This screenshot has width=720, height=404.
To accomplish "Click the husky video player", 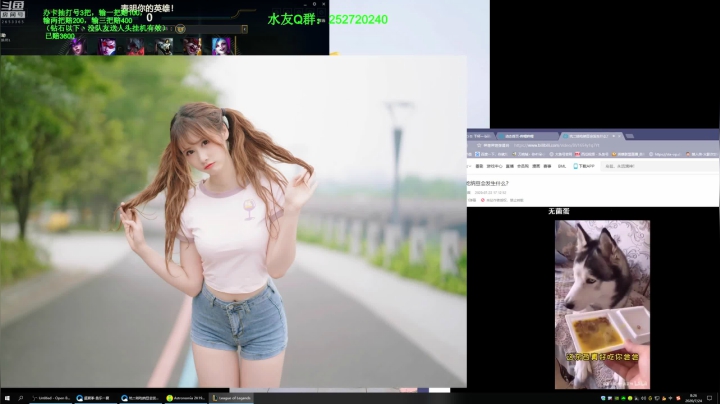I will [602, 304].
